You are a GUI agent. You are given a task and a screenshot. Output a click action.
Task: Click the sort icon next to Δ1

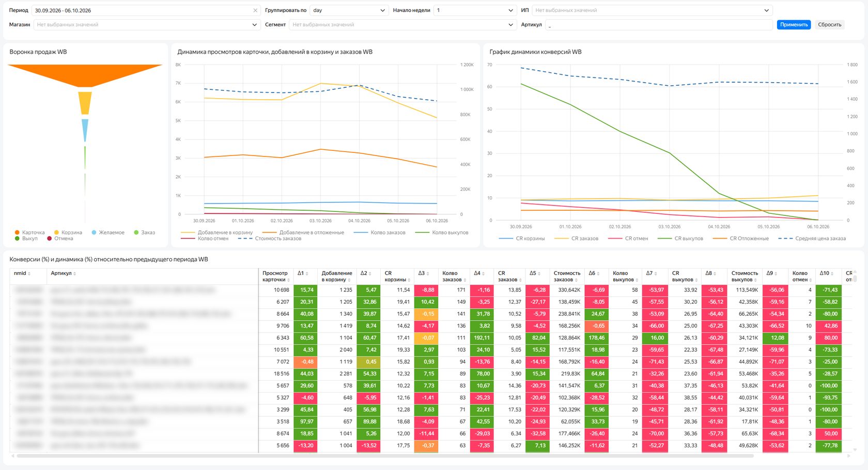click(x=307, y=274)
